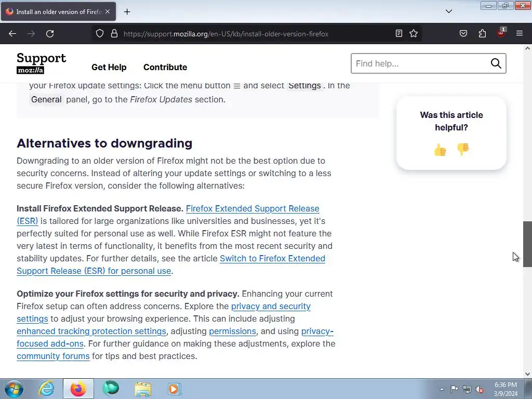Open Action Center flag icon
This screenshot has width=532, height=399.
454,389
